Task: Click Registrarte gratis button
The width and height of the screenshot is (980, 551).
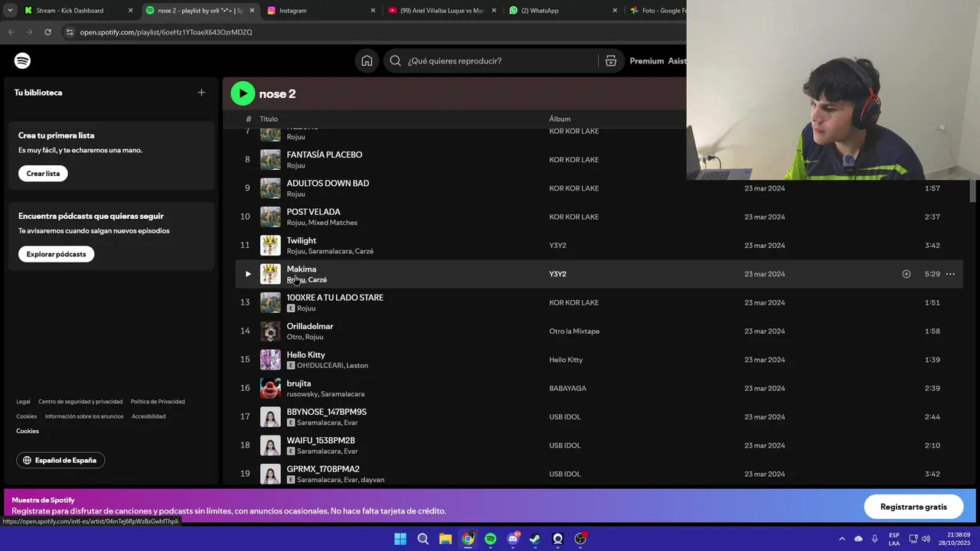Action: tap(913, 507)
